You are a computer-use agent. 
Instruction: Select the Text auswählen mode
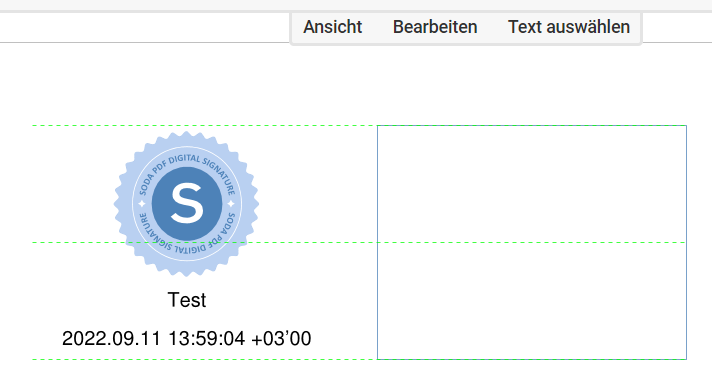(569, 27)
